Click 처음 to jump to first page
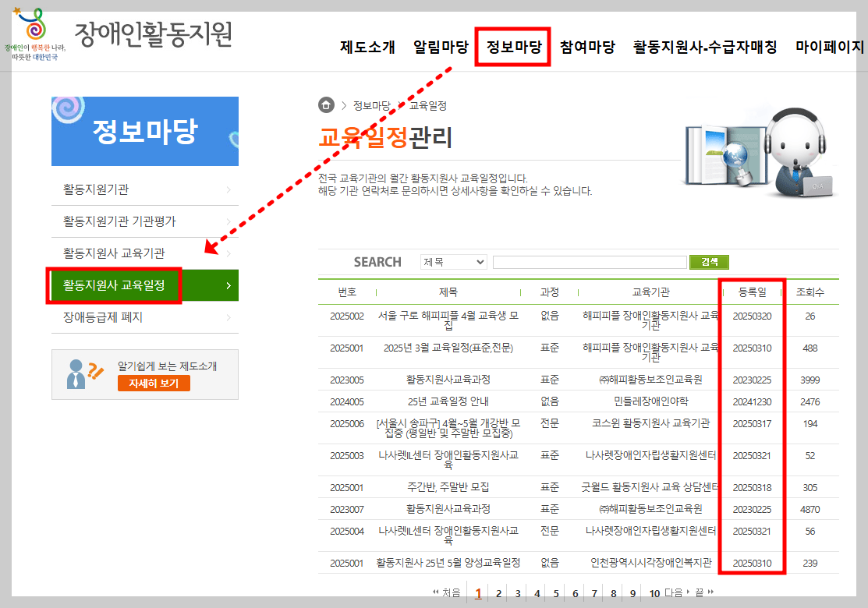868x608 pixels. click(x=447, y=592)
